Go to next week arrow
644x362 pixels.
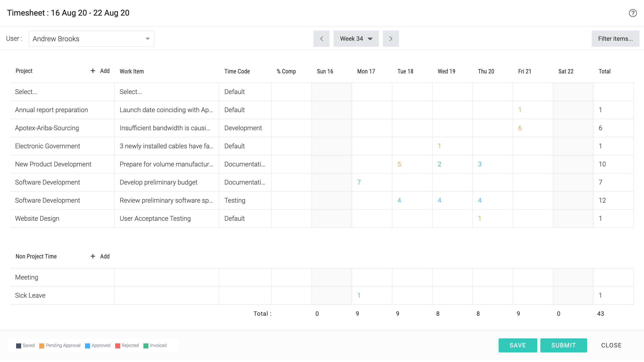click(x=391, y=39)
